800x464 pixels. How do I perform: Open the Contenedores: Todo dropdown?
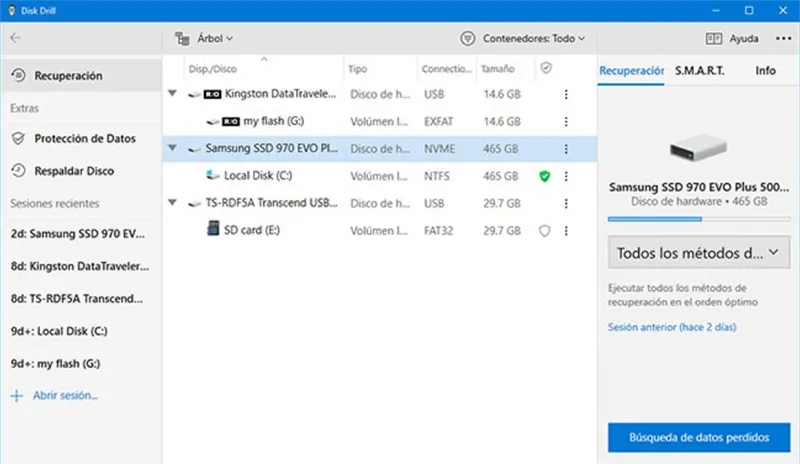[x=534, y=38]
